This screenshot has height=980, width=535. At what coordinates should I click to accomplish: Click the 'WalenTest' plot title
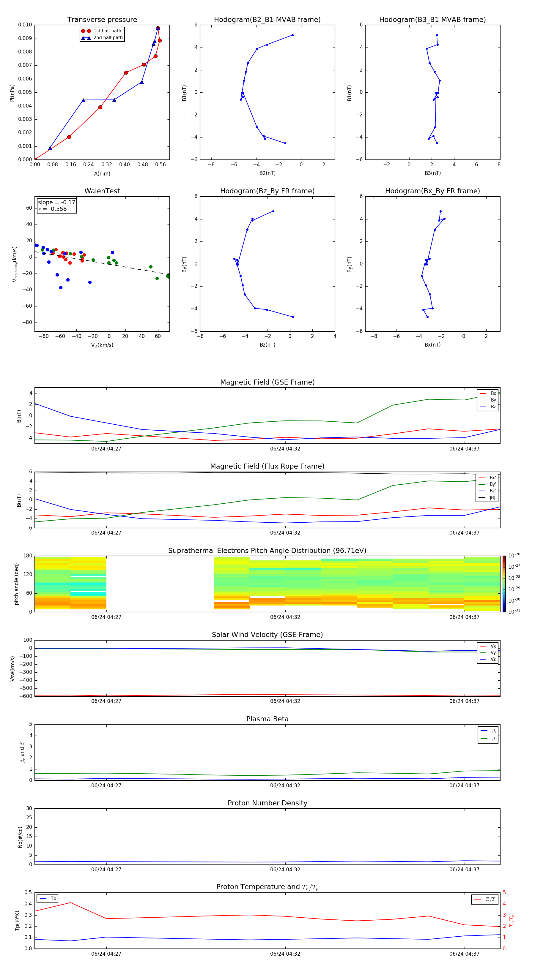(102, 191)
